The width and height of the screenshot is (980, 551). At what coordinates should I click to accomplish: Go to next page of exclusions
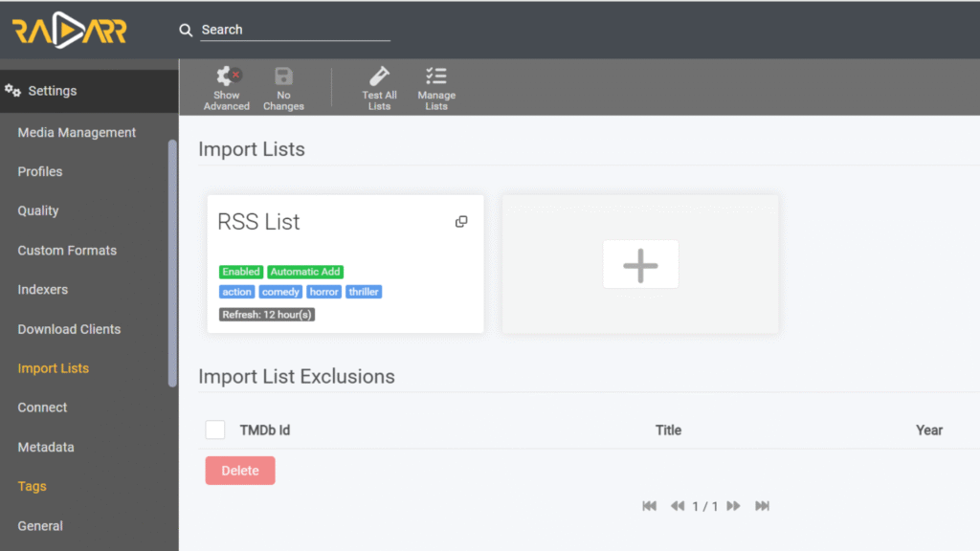tap(734, 506)
